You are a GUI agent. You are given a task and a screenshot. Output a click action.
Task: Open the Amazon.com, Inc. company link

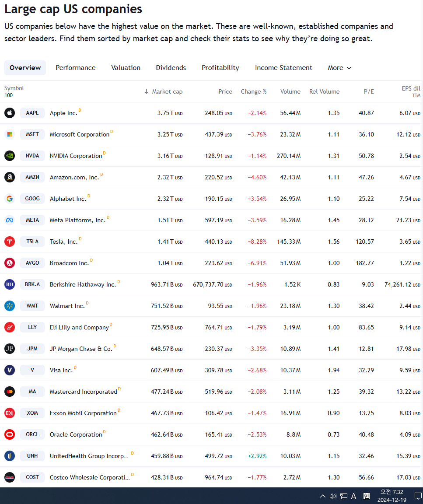click(74, 178)
